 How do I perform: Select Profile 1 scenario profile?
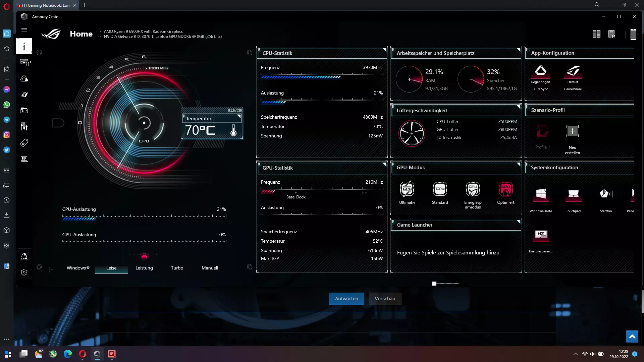(542, 137)
